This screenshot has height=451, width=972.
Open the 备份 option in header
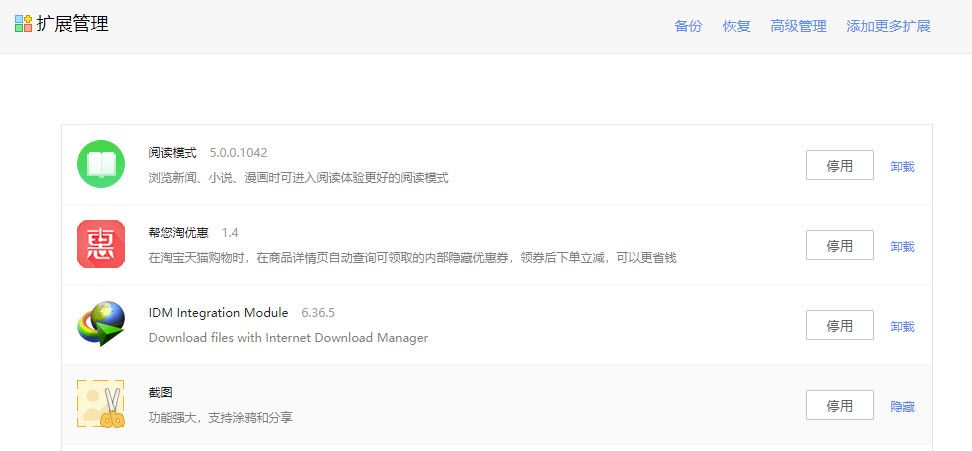point(688,27)
